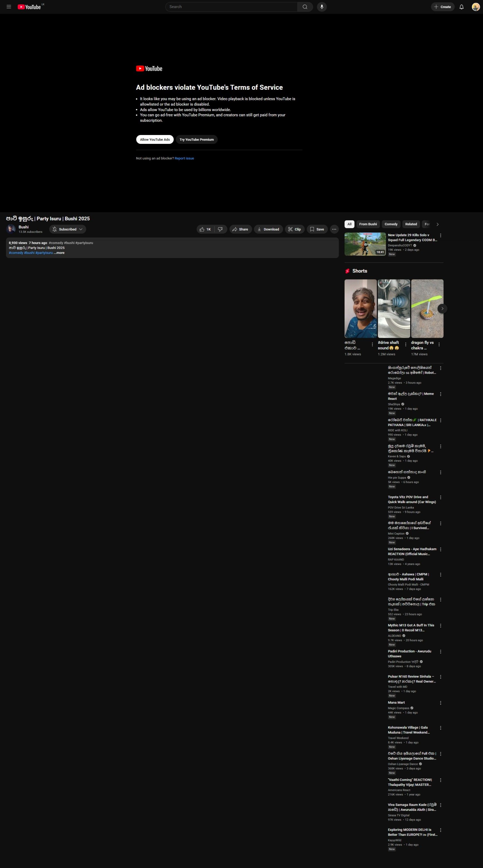Screen dimensions: 483x868
Task: Save the video to a playlist
Action: [317, 229]
